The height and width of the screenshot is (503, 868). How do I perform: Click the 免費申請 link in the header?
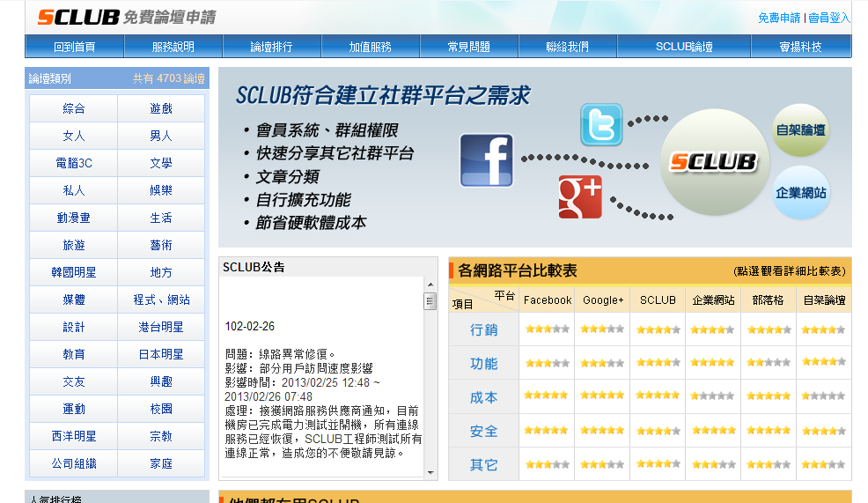[779, 18]
